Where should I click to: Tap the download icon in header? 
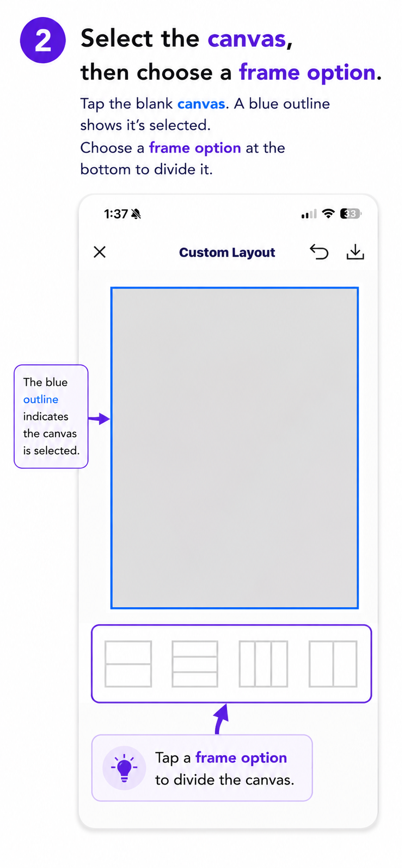click(x=355, y=252)
